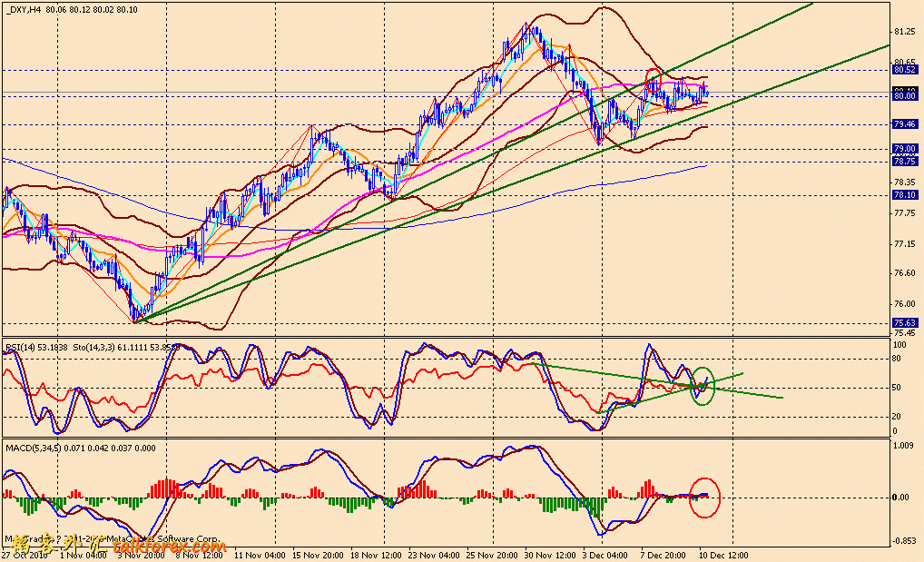Click the _DXY,H4 chart title label
This screenshot has height=562, width=924.
coord(22,10)
